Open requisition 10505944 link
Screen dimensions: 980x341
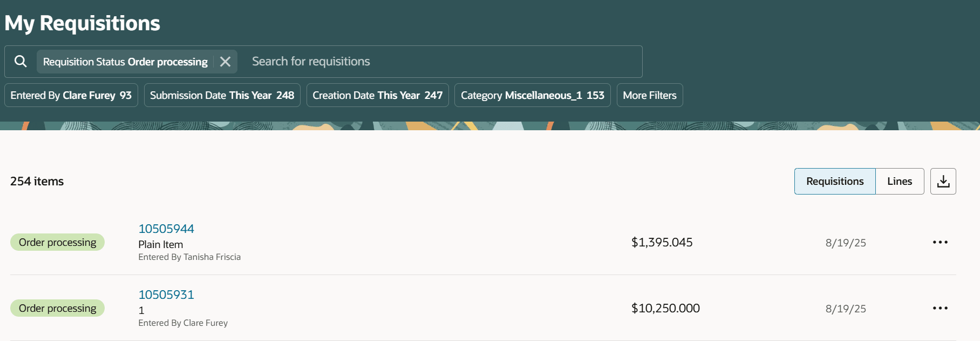pos(166,229)
